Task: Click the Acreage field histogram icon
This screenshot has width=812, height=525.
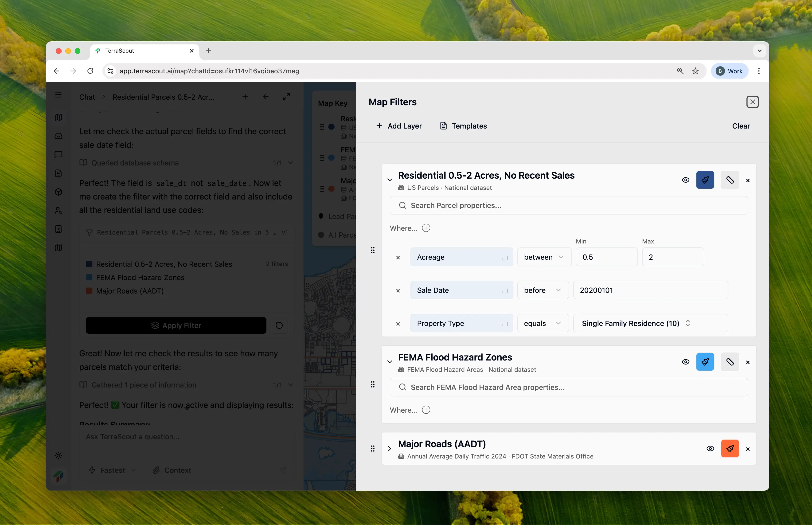Action: point(505,257)
